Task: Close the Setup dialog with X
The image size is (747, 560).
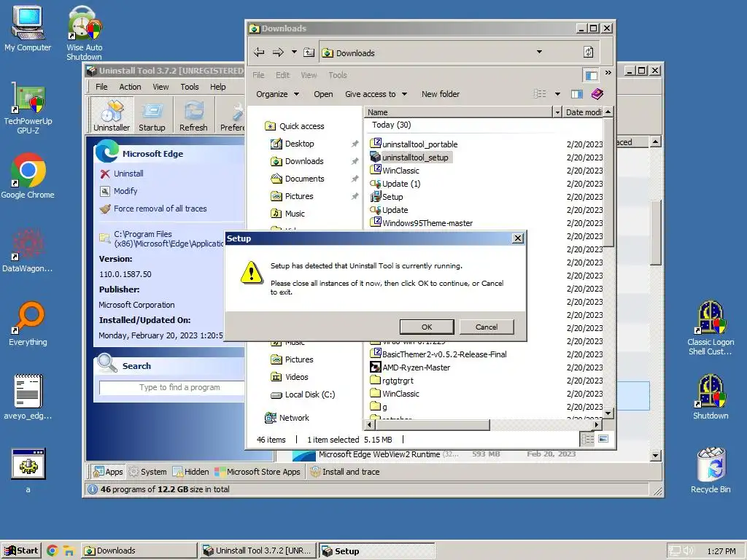Action: pyautogui.click(x=518, y=238)
